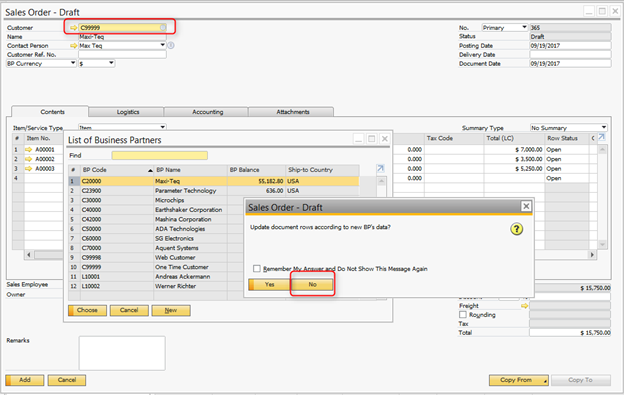Enable the Rounding checkbox
The image size is (624, 395).
pyautogui.click(x=463, y=315)
